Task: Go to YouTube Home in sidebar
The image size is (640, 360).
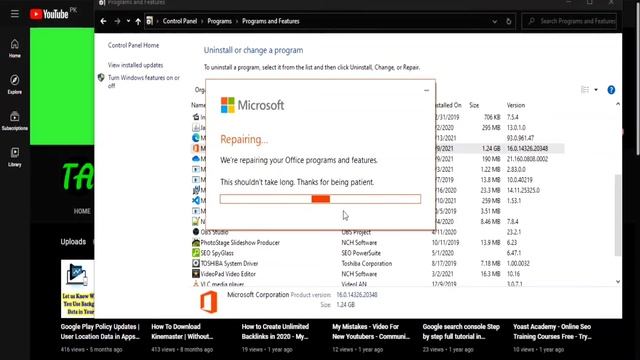Action: click(x=15, y=49)
